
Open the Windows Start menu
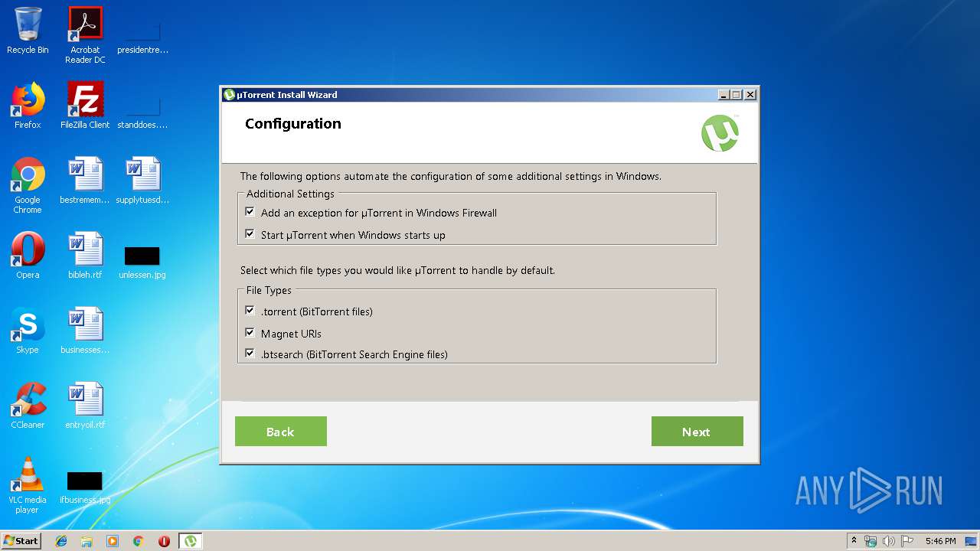[21, 541]
